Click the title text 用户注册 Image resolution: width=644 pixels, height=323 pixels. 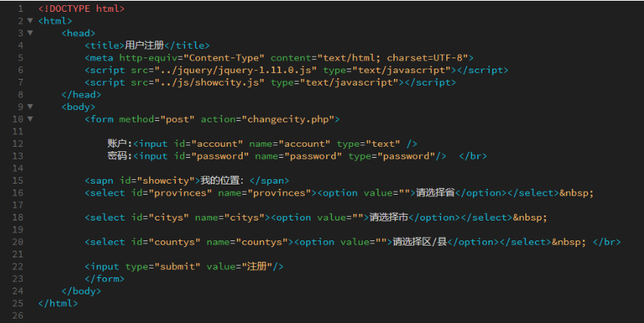(144, 45)
